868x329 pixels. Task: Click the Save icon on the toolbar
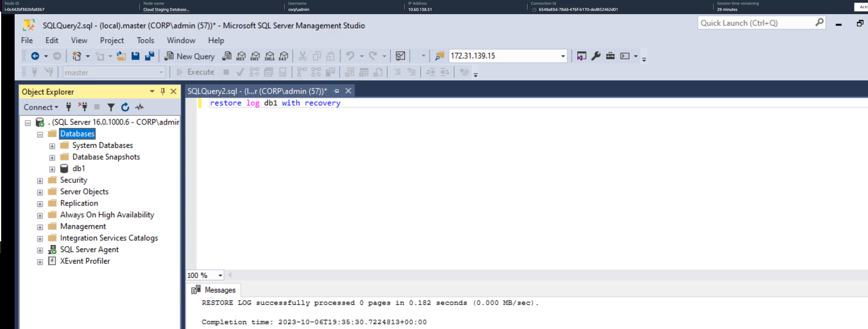[136, 56]
